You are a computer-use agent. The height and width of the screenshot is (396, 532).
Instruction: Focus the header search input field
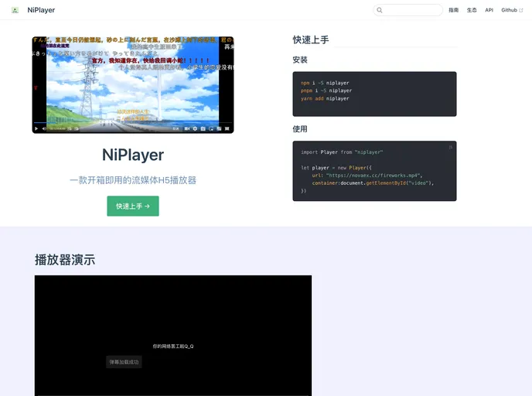(x=408, y=10)
